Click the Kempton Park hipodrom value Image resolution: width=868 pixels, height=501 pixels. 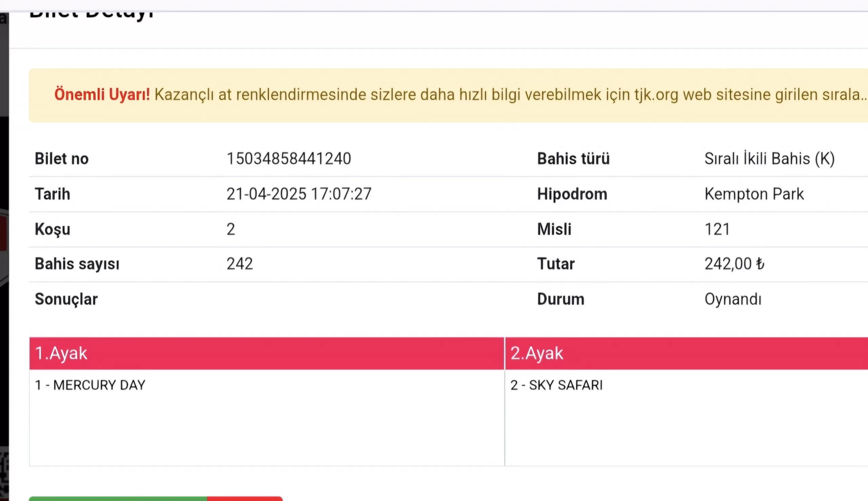(x=754, y=194)
